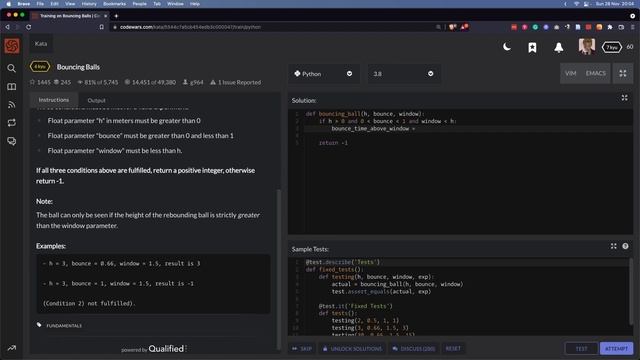The height and width of the screenshot is (360, 640).
Task: Click the honor score 60
Action: click(630, 47)
